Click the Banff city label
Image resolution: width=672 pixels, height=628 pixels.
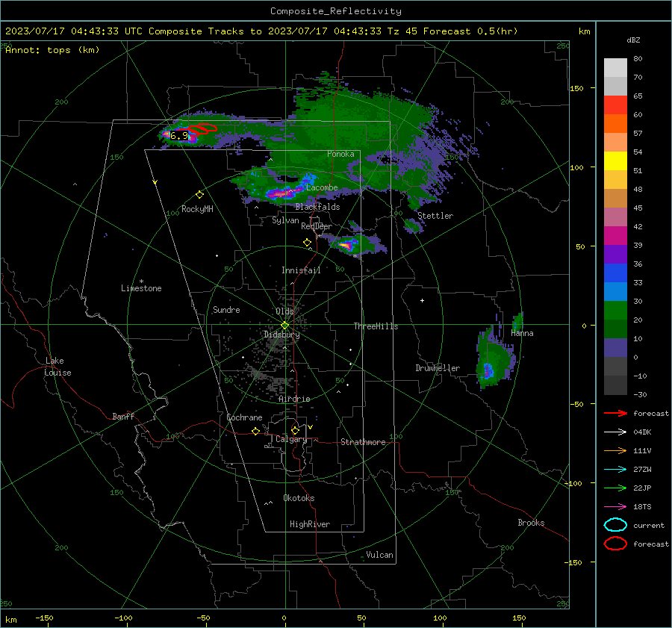(x=123, y=417)
